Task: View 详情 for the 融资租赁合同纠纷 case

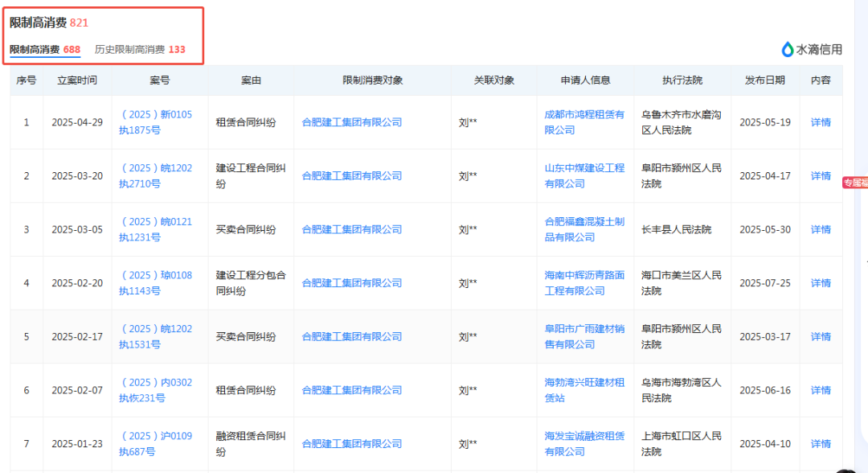Action: 821,443
